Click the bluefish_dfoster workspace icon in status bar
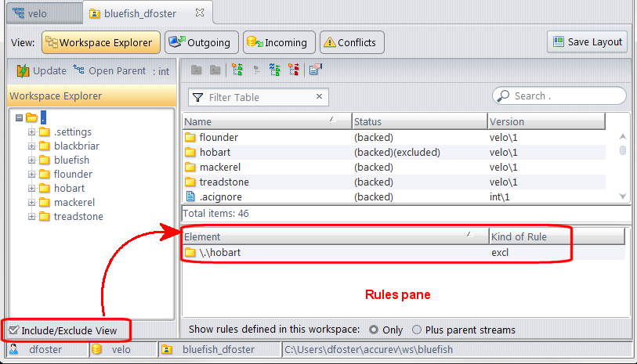The width and height of the screenshot is (637, 364). (167, 349)
